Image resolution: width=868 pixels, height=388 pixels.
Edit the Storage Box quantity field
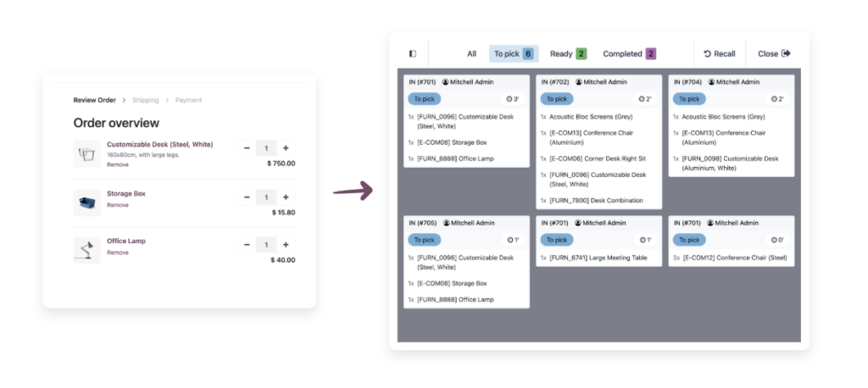[x=266, y=197]
